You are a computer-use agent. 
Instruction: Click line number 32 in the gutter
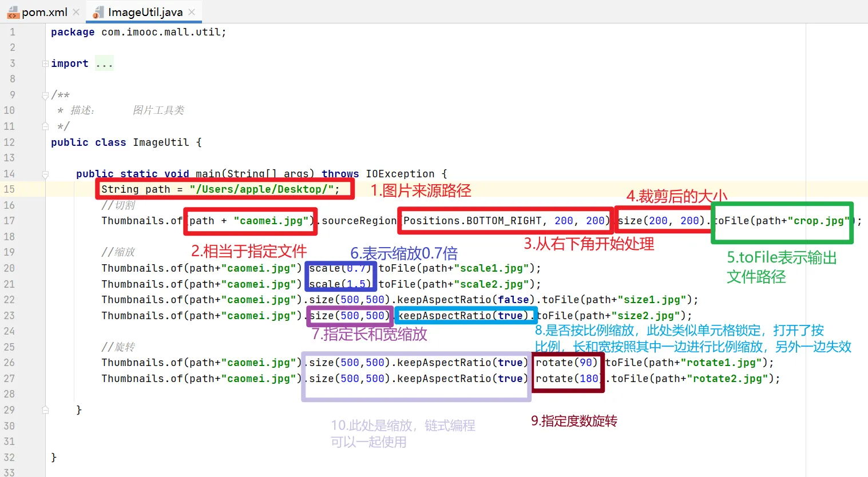[x=9, y=458]
